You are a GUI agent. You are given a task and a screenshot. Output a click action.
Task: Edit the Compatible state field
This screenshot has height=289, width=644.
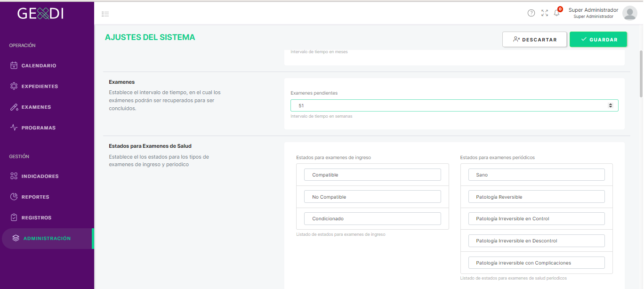[372, 175]
